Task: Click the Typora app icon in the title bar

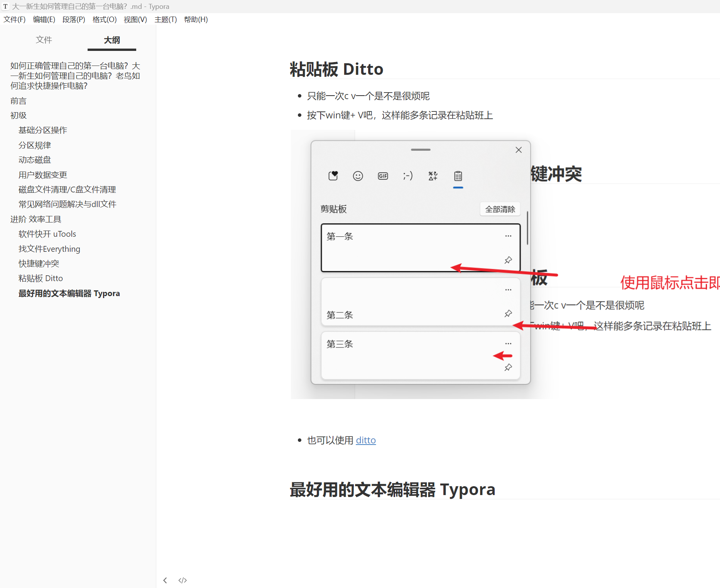Action: pyautogui.click(x=5, y=6)
